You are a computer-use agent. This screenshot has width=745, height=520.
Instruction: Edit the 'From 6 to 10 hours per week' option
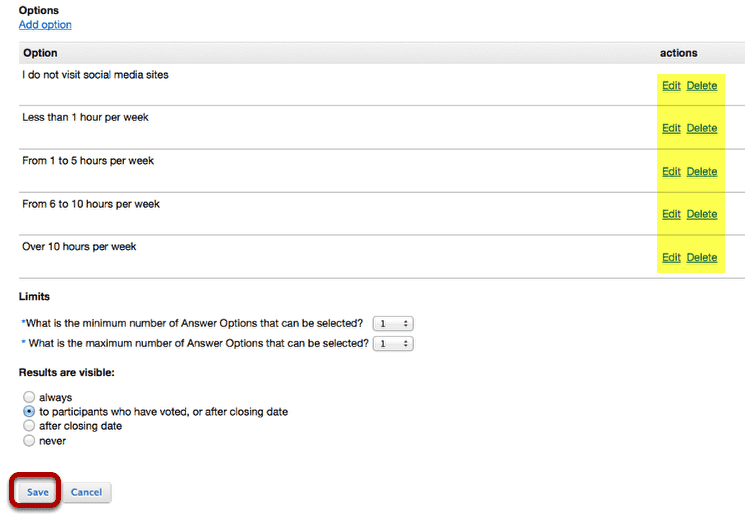click(671, 214)
